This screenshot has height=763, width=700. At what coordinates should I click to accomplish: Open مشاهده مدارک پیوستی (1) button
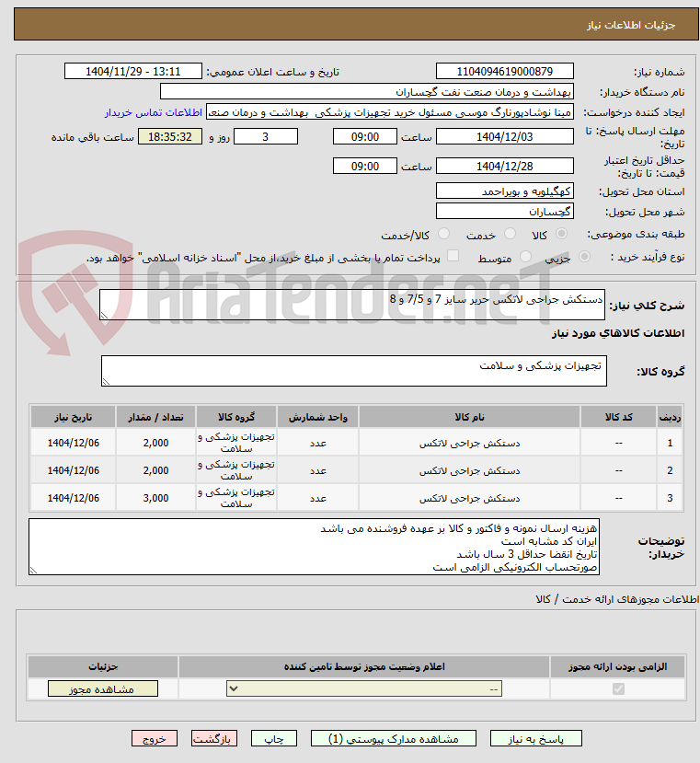pos(393,739)
